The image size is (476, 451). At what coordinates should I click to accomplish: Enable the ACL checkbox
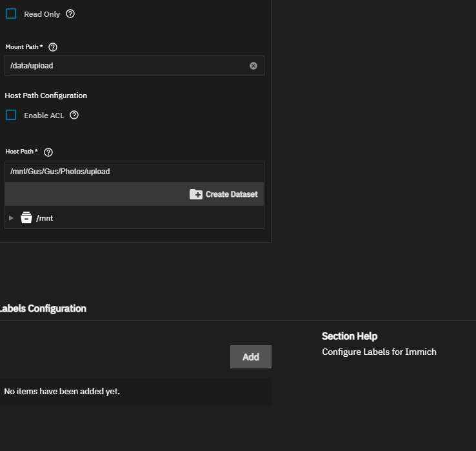coord(11,115)
